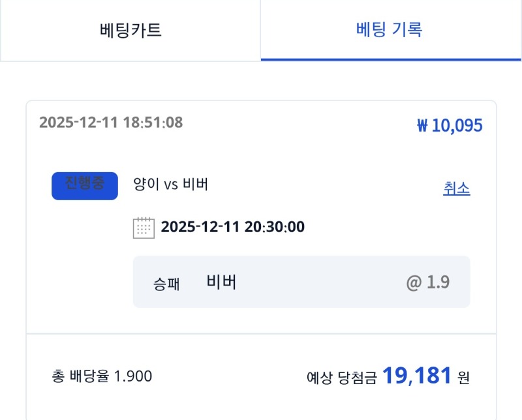Click the 승패 market label
This screenshot has height=420, width=522.
click(165, 283)
